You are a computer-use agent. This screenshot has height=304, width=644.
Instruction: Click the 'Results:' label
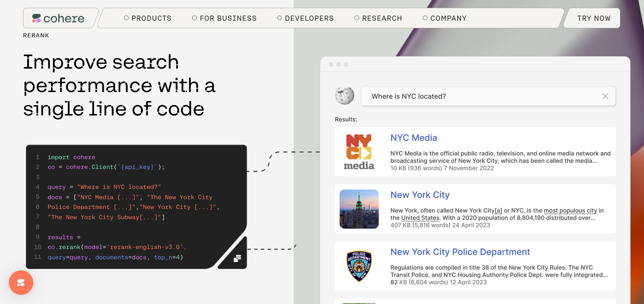click(x=346, y=120)
